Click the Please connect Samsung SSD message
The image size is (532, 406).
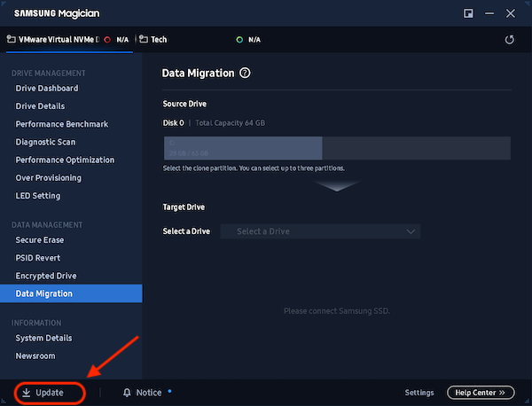coord(337,311)
